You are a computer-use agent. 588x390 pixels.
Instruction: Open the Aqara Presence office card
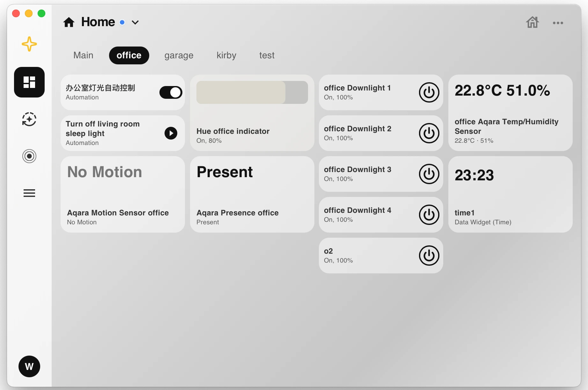(252, 194)
